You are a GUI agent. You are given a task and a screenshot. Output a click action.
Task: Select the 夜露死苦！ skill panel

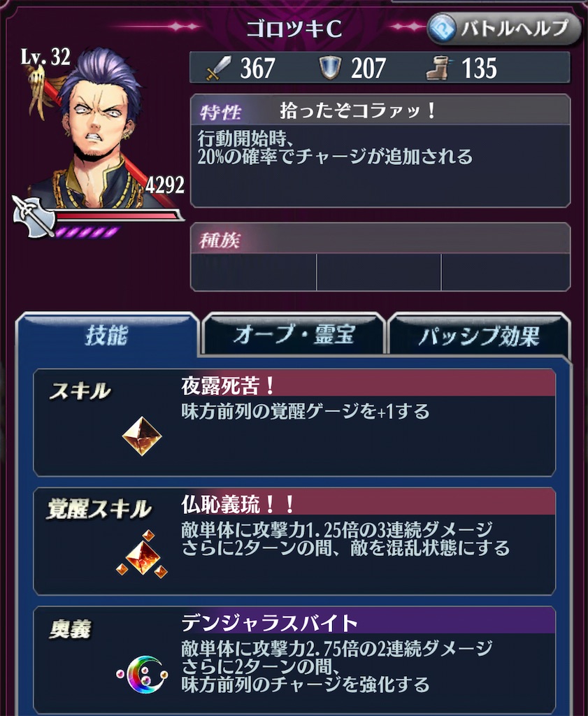coord(294,422)
